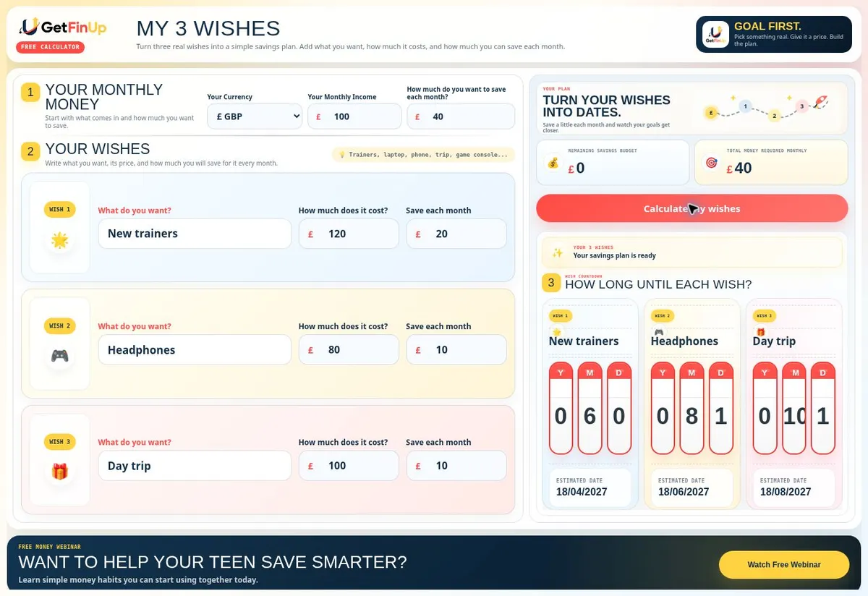Edit the New trainers cost field showing 120
The width and height of the screenshot is (868, 596).
click(x=349, y=234)
